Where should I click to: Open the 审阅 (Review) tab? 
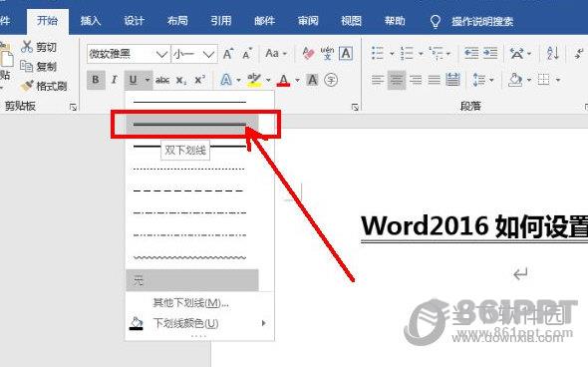coord(308,21)
